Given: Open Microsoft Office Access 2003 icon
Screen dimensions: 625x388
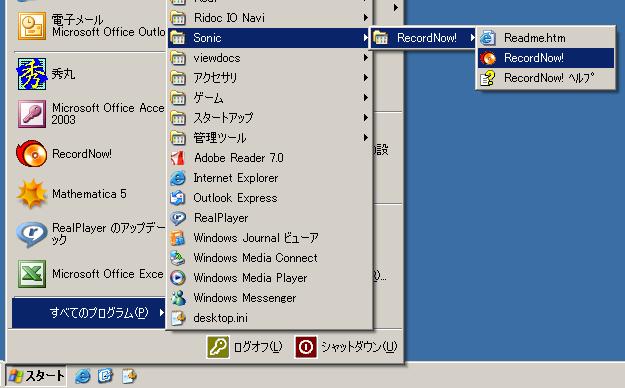Looking at the screenshot, I should point(32,114).
